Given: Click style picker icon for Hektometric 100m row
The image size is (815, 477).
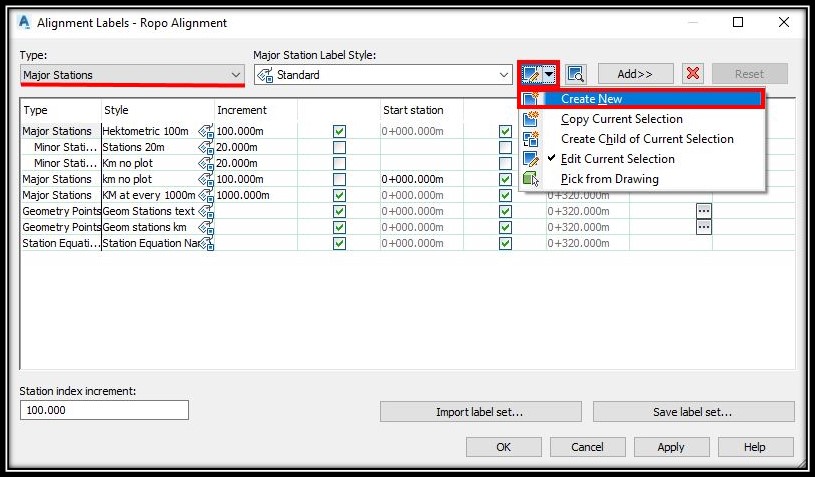Looking at the screenshot, I should click(x=206, y=131).
